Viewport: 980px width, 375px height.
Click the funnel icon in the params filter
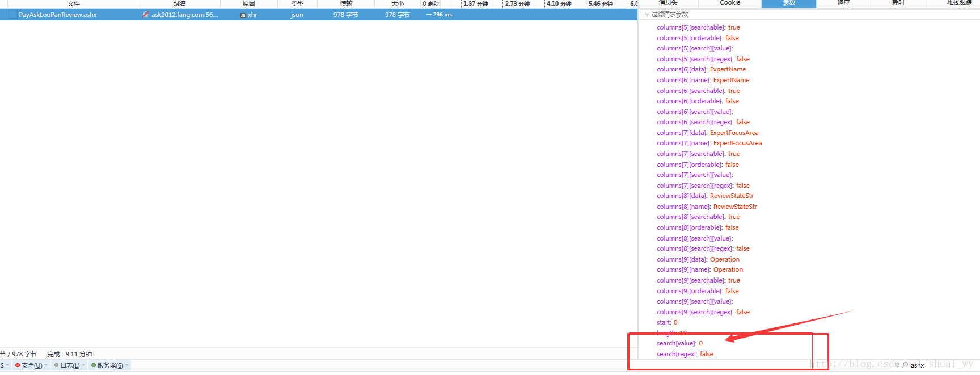tap(647, 14)
